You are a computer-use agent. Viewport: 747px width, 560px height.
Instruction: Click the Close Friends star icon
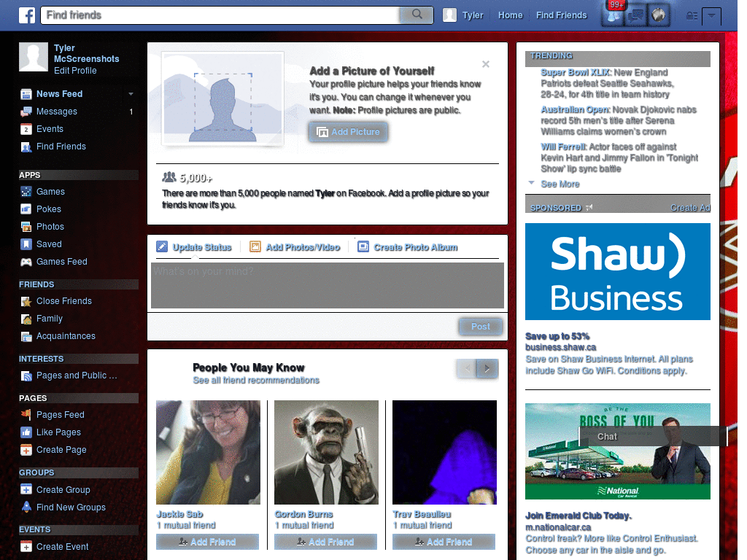tap(26, 301)
